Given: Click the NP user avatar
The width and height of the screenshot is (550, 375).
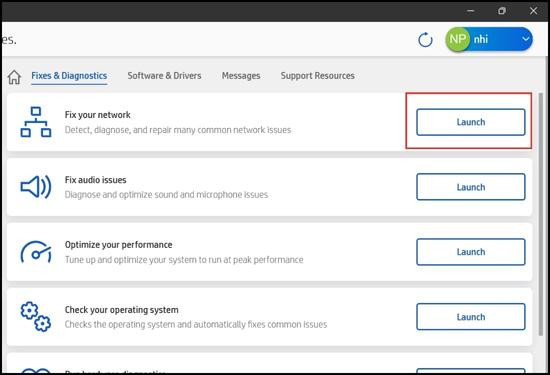Looking at the screenshot, I should point(457,39).
